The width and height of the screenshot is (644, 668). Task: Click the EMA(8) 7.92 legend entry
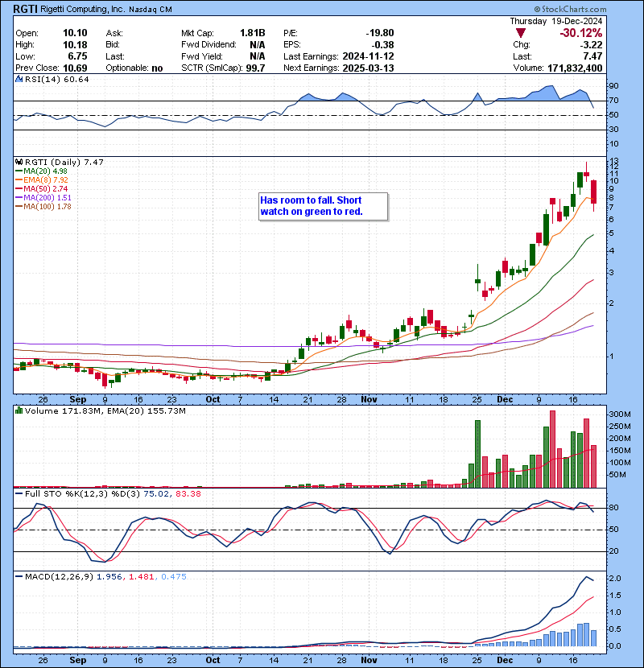click(x=42, y=180)
